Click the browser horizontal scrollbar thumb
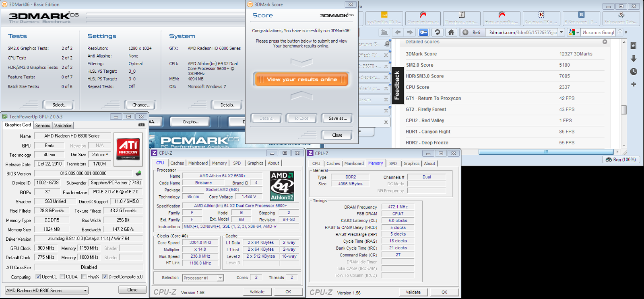The height and width of the screenshot is (299, 644). (x=546, y=152)
